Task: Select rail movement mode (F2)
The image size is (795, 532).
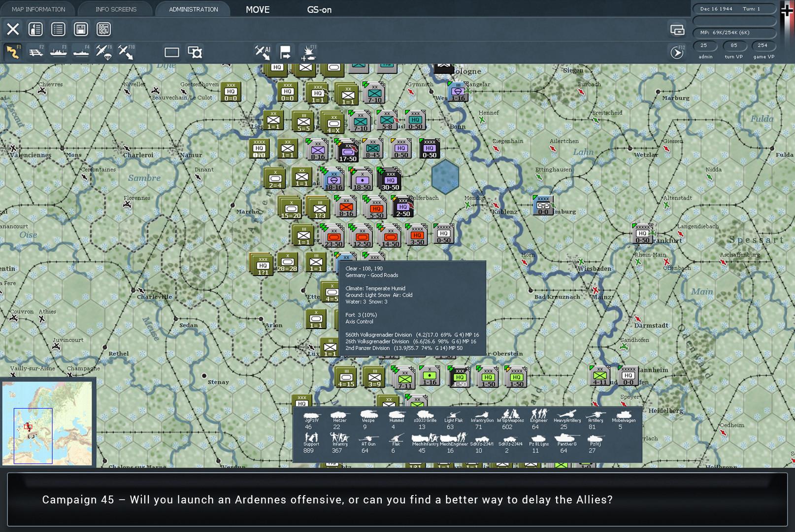Action: [x=35, y=52]
